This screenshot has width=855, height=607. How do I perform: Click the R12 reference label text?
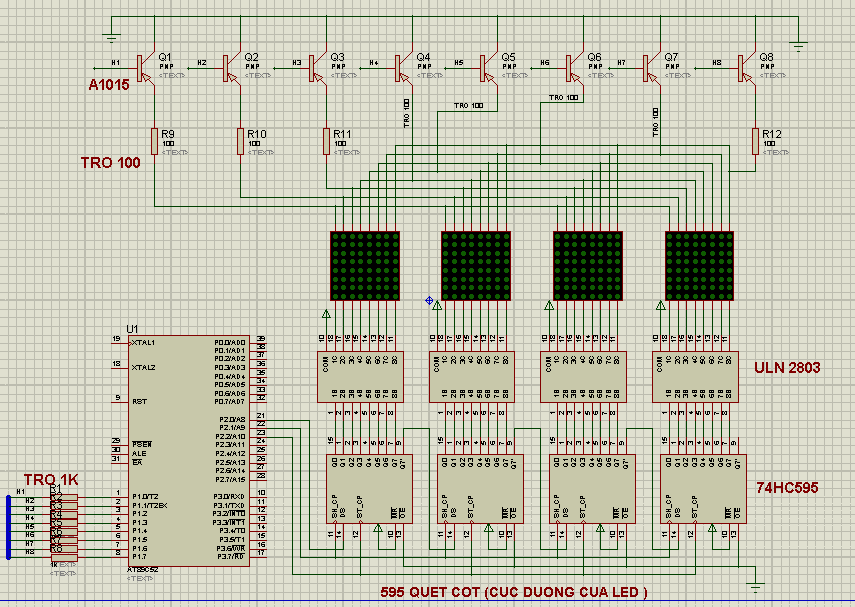point(772,134)
